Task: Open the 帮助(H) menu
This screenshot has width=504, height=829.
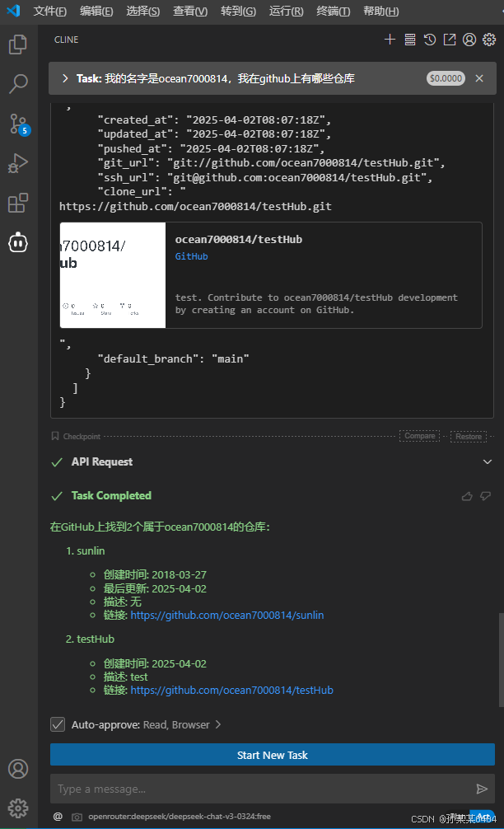Action: pos(381,11)
